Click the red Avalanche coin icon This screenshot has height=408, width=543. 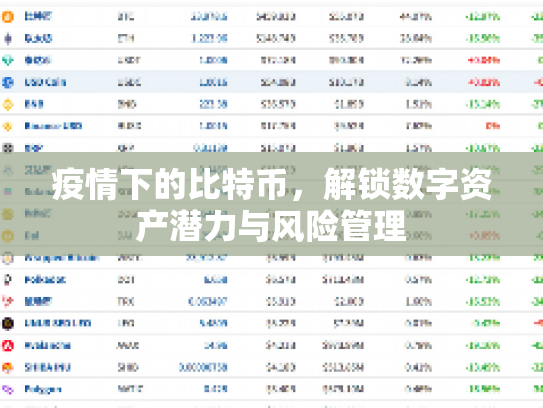[8, 346]
